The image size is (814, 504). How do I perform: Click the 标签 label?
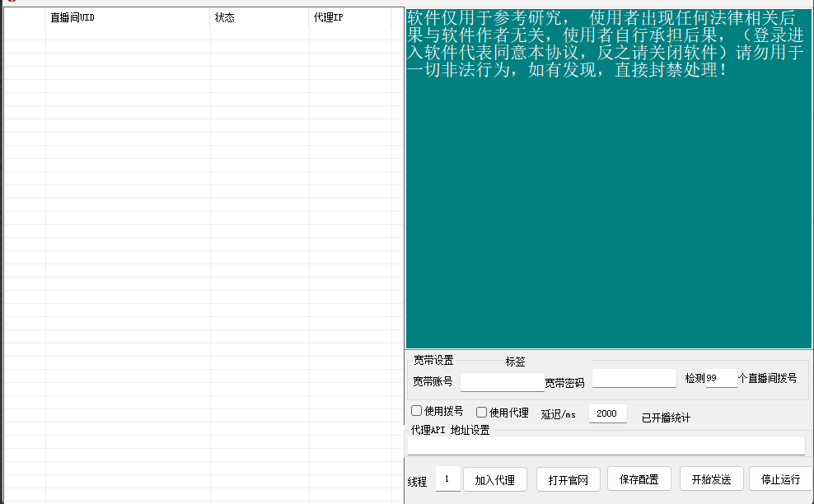[515, 362]
